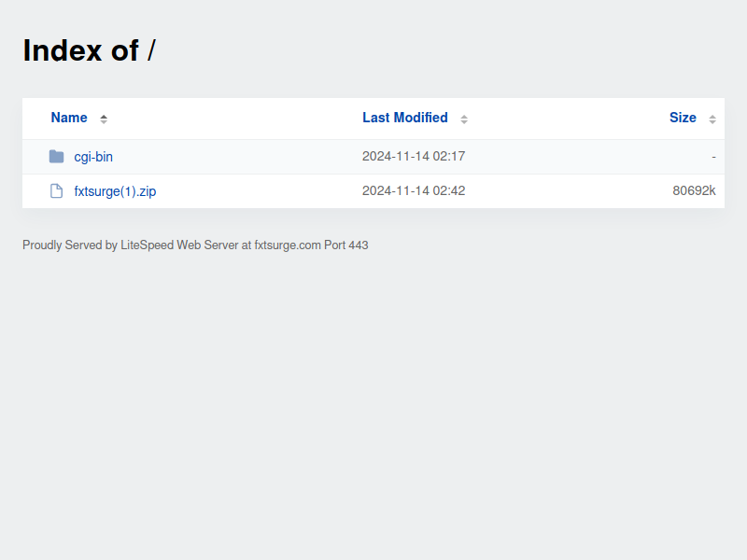The image size is (747, 560).
Task: Click the sort arrows next to Size
Action: click(712, 119)
